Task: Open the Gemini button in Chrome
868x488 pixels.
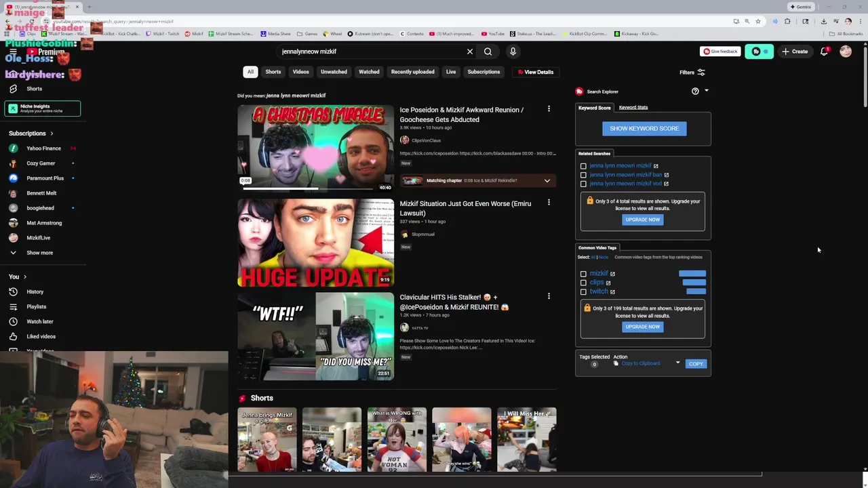Action: (x=801, y=7)
